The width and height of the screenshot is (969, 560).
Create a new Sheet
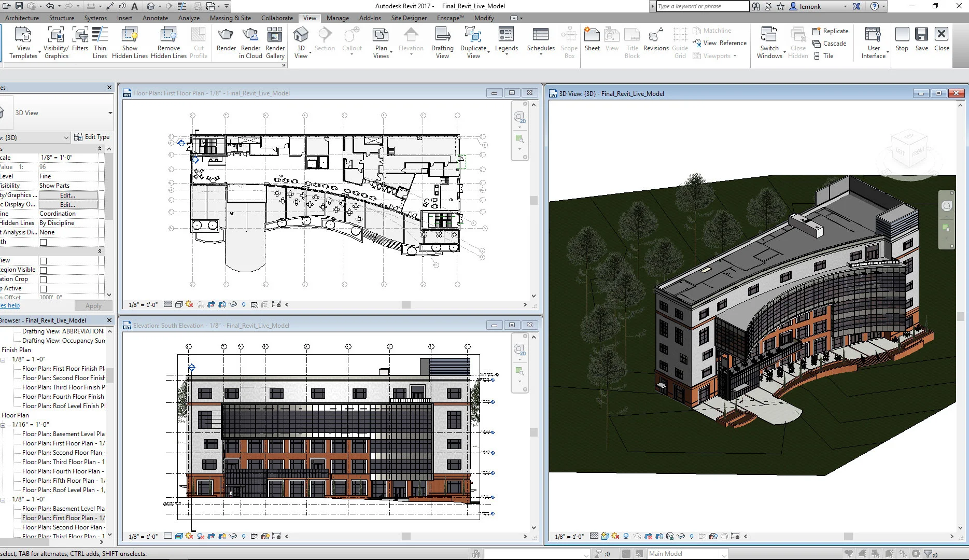point(592,39)
